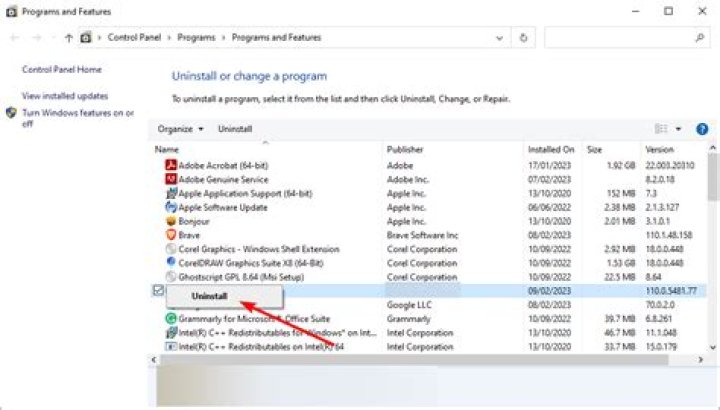Sort by the Name column header

(167, 149)
